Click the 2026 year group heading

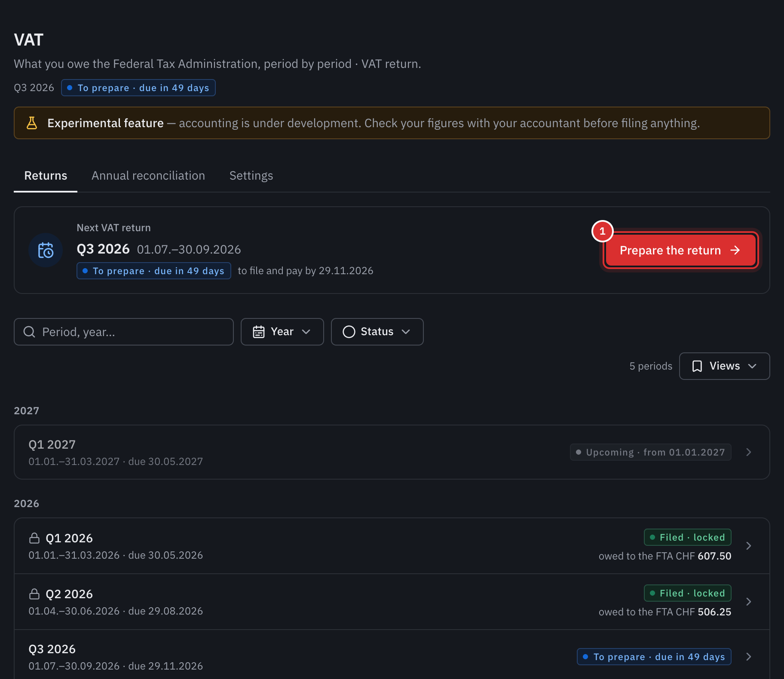tap(27, 504)
